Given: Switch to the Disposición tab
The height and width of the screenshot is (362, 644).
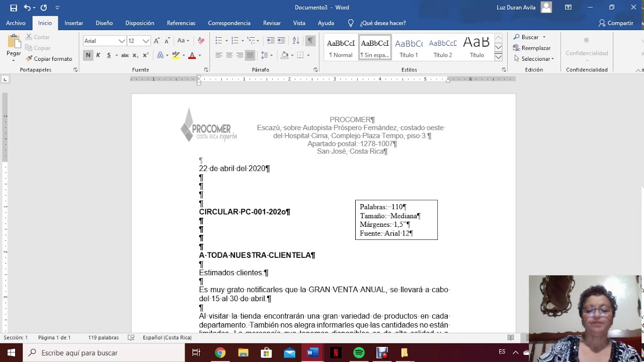Looking at the screenshot, I should [x=140, y=23].
